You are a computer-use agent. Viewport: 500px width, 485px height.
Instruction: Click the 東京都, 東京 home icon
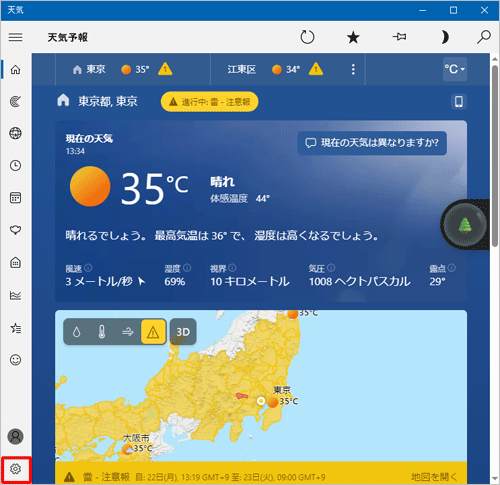[x=63, y=100]
